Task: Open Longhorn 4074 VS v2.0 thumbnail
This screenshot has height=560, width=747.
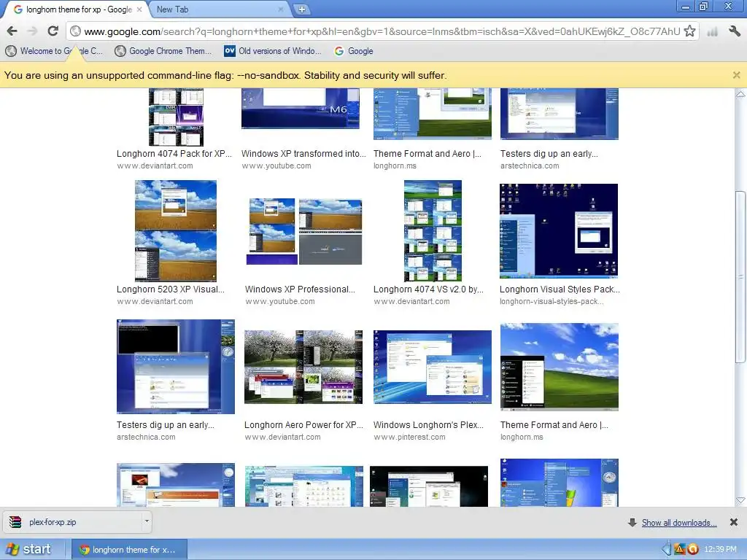Action: point(433,231)
